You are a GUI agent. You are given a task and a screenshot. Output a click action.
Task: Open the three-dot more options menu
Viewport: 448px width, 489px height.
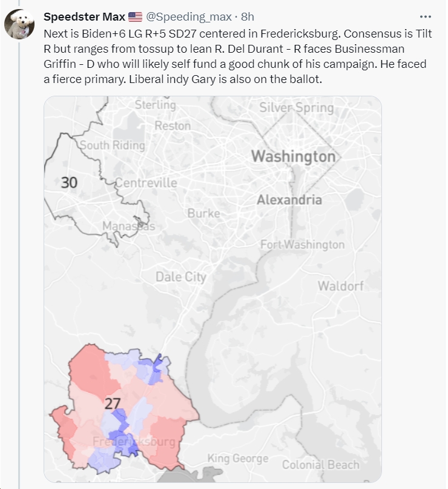pos(425,17)
